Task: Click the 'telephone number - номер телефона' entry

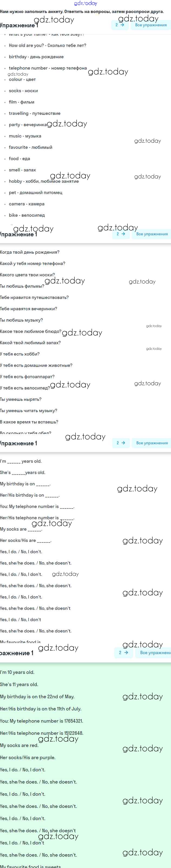Action: (x=48, y=68)
